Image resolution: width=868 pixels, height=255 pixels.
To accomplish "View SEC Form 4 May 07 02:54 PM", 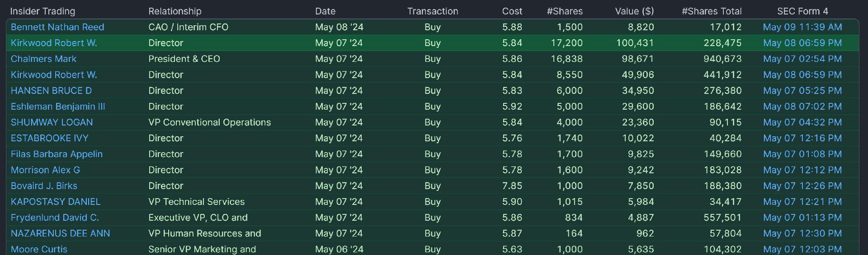I will point(802,59).
